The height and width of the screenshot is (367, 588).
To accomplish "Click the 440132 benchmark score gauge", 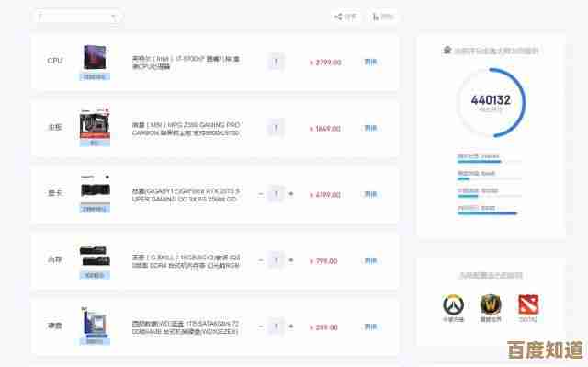I will [x=491, y=102].
